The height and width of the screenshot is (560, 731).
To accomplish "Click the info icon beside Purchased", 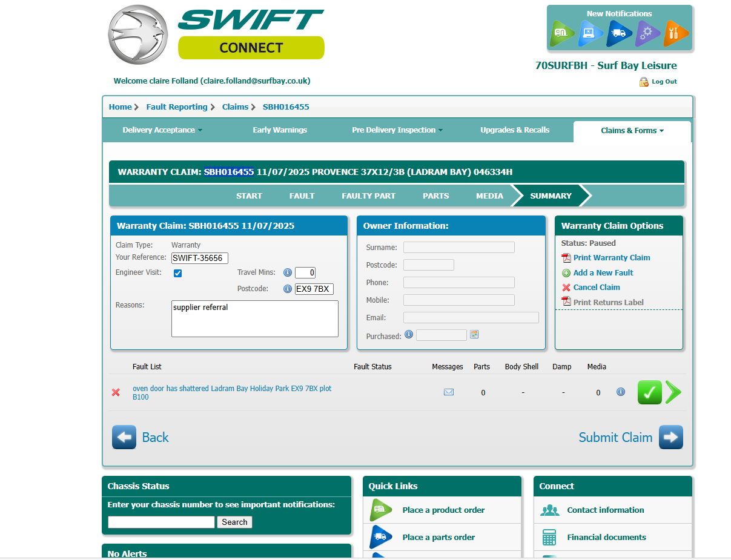I will 409,334.
